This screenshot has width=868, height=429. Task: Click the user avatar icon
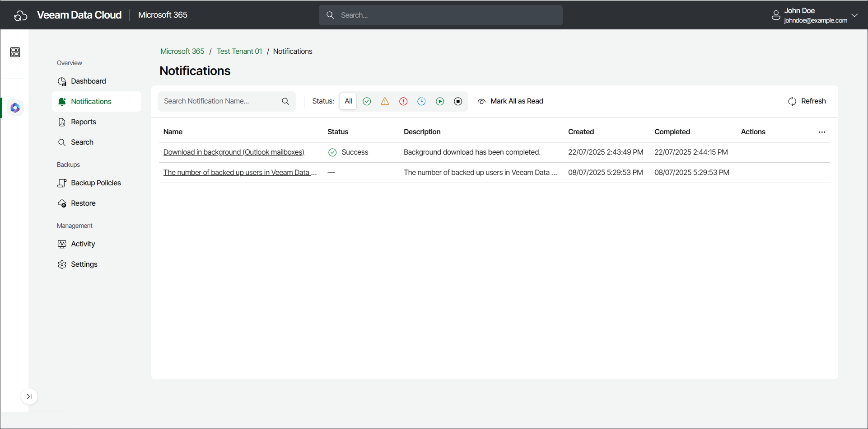pyautogui.click(x=776, y=15)
